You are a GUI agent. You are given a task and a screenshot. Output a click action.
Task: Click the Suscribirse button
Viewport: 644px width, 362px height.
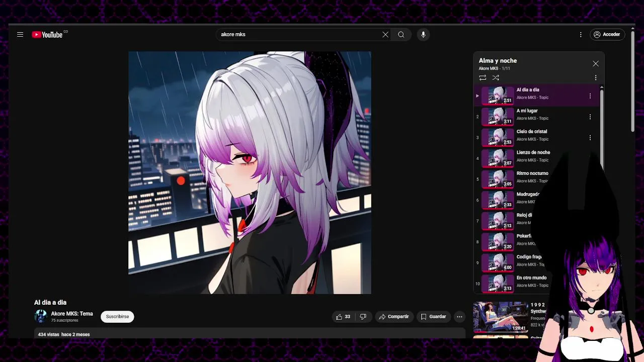117,317
